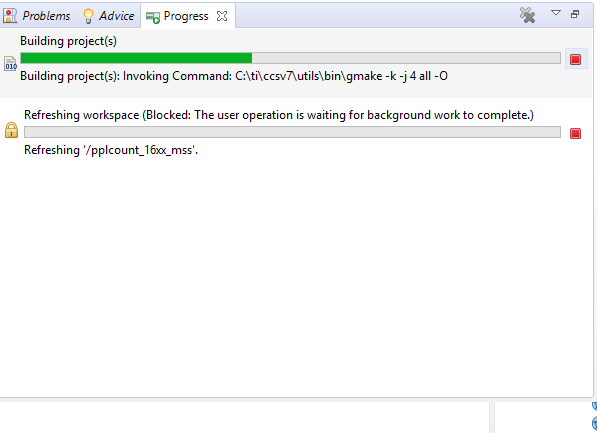The height and width of the screenshot is (433, 597).
Task: Click the Advice lightbulb icon
Action: coord(88,16)
